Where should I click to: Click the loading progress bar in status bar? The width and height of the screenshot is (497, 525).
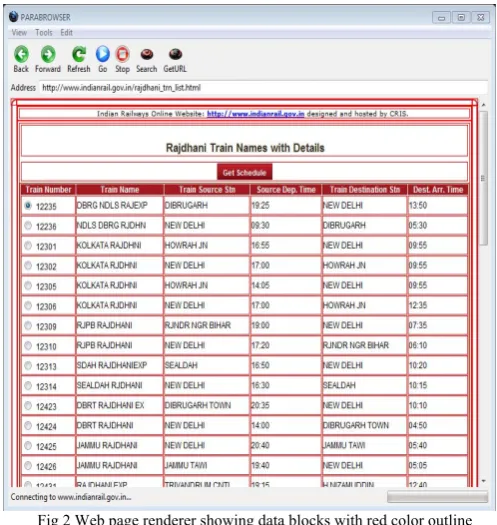click(x=437, y=497)
